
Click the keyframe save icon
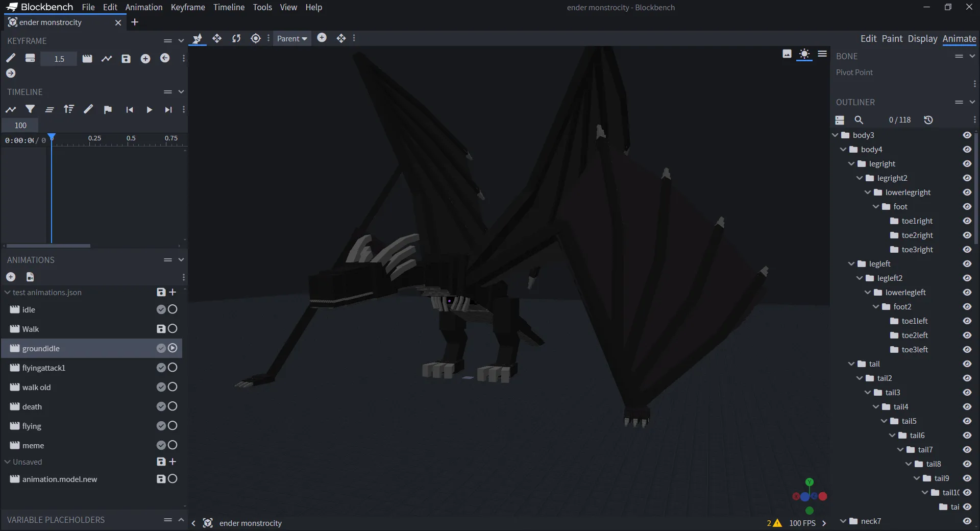coord(126,59)
